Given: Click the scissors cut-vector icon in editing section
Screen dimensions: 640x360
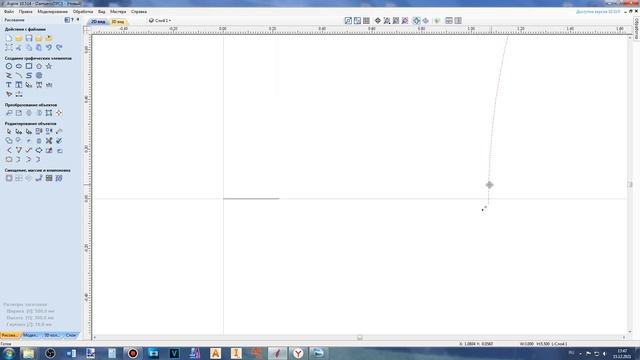Looking at the screenshot, I should tap(49, 141).
